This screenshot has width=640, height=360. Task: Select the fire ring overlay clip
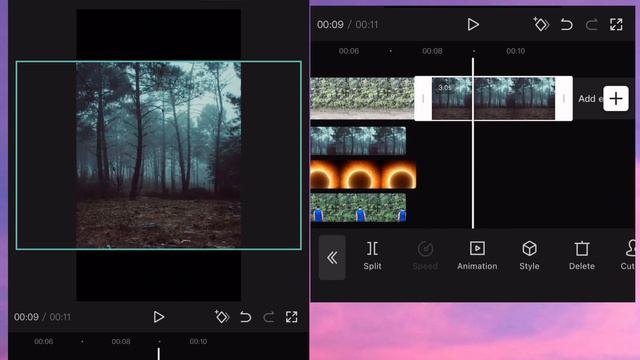pos(363,175)
